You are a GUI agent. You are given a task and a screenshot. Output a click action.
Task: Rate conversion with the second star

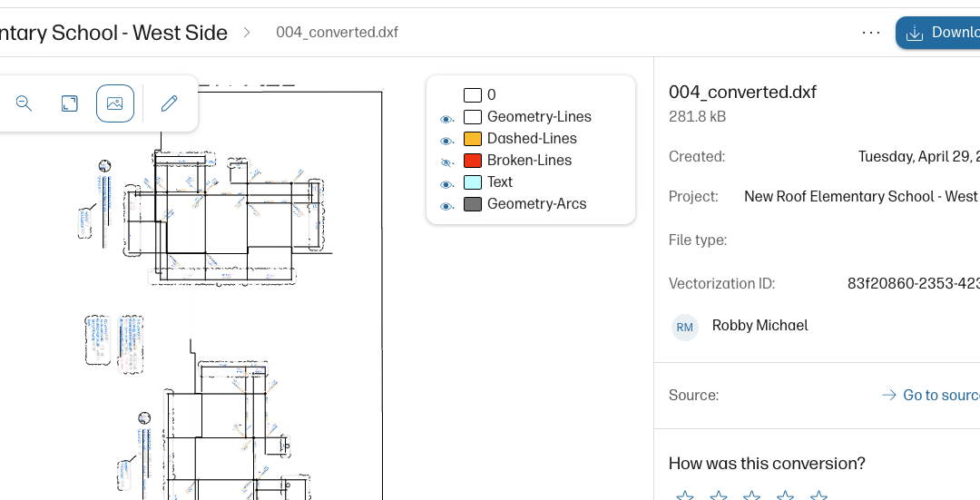(x=719, y=497)
